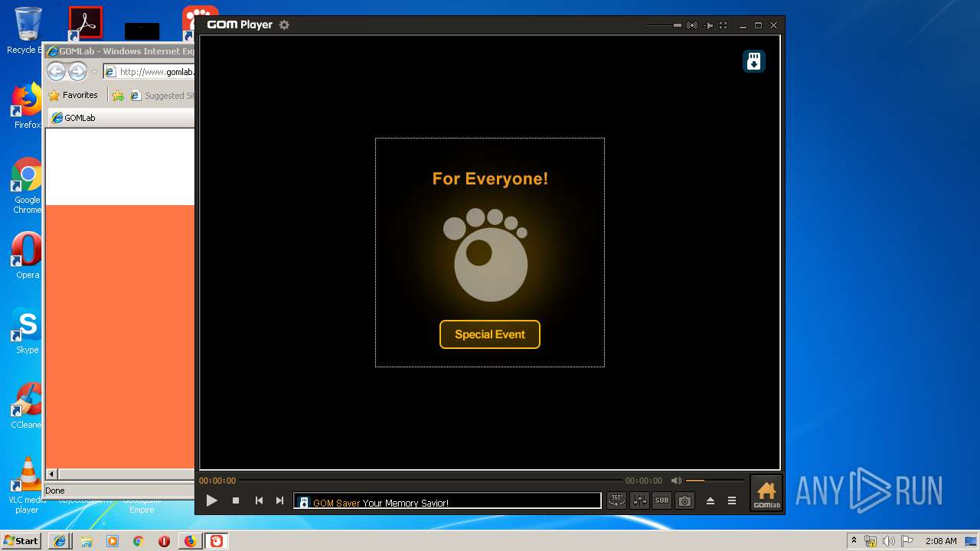The image size is (980, 551).
Task: Open the Windows Start menu
Action: 21,541
